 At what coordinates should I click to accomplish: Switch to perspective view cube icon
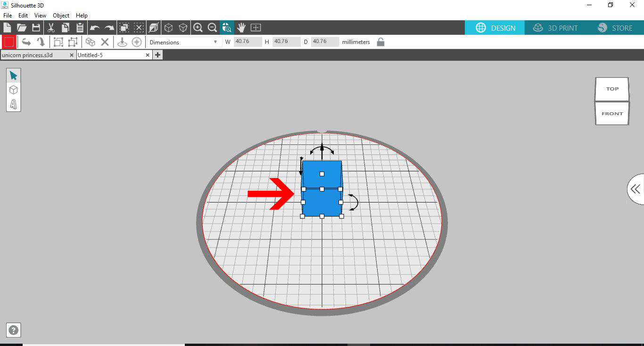click(154, 27)
